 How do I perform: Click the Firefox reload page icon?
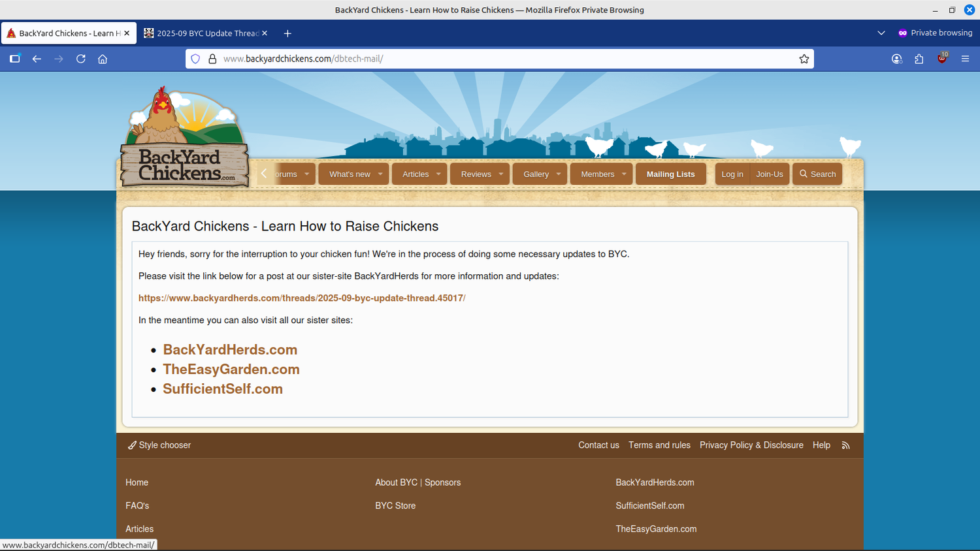pos(81,59)
